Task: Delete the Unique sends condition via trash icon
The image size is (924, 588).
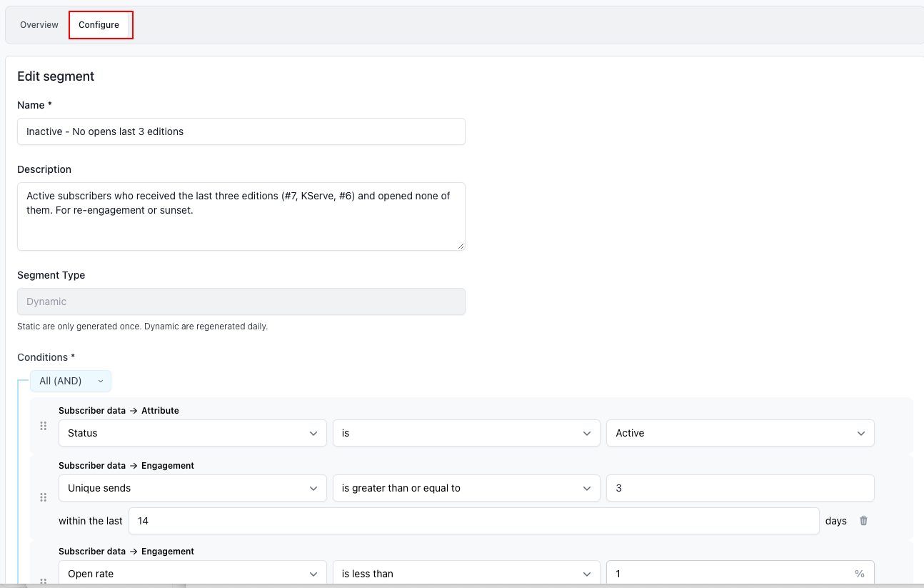Action: tap(863, 521)
